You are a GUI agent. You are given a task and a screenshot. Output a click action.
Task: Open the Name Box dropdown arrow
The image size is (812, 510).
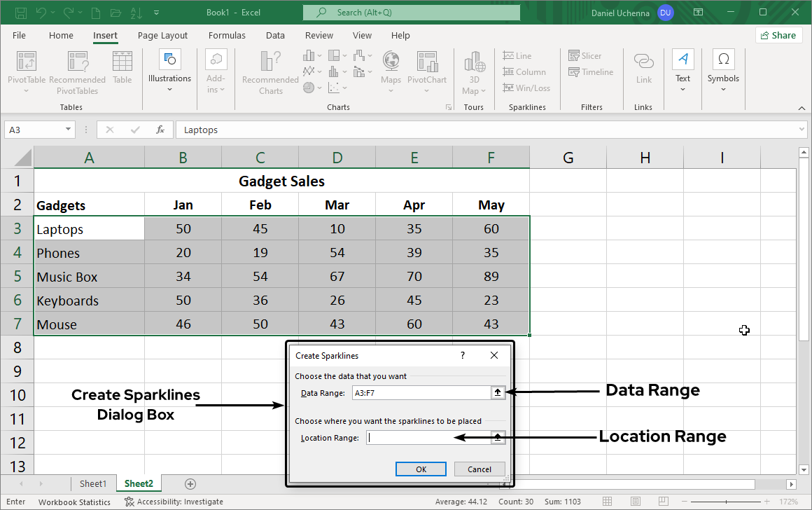coord(68,130)
